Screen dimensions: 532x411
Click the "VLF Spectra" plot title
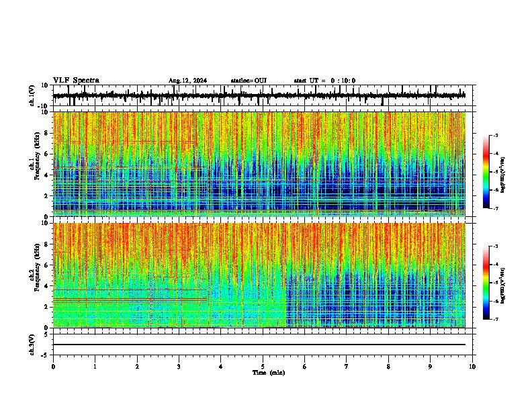[76, 81]
